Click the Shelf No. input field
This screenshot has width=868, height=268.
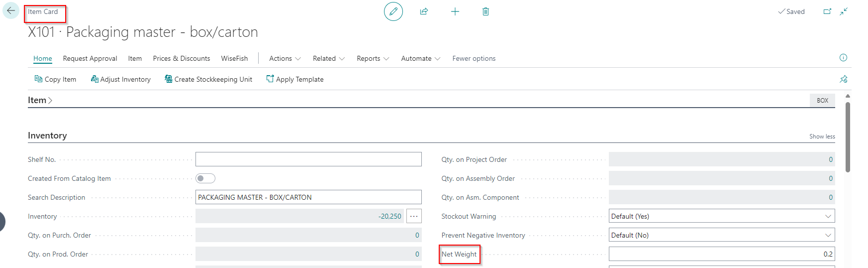point(308,159)
